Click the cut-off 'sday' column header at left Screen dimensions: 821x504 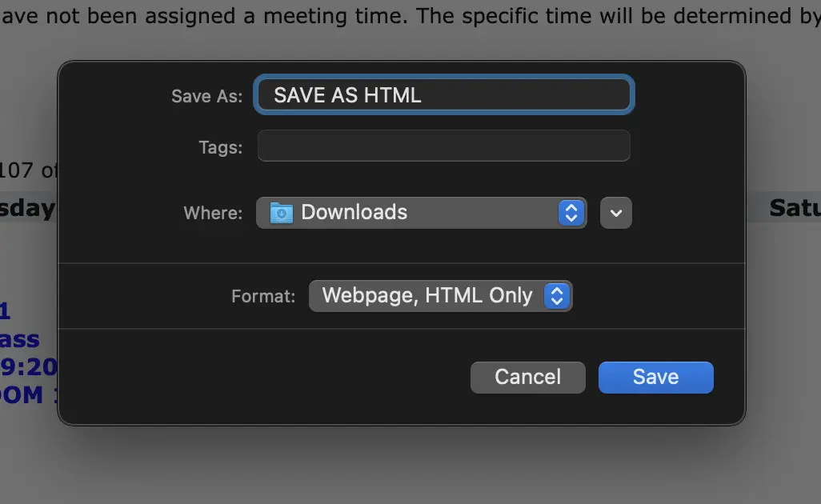coord(27,209)
